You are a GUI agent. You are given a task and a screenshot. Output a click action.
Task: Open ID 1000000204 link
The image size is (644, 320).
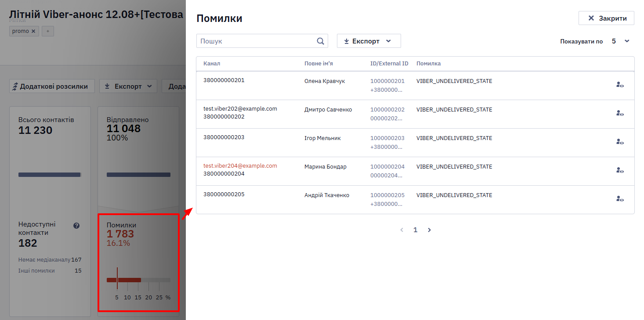387,167
